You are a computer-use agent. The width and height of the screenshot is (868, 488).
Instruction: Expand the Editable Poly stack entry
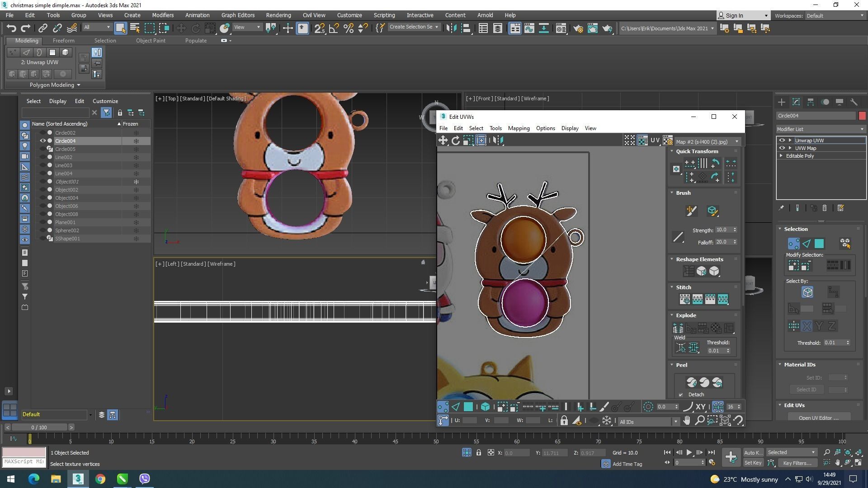tap(782, 156)
